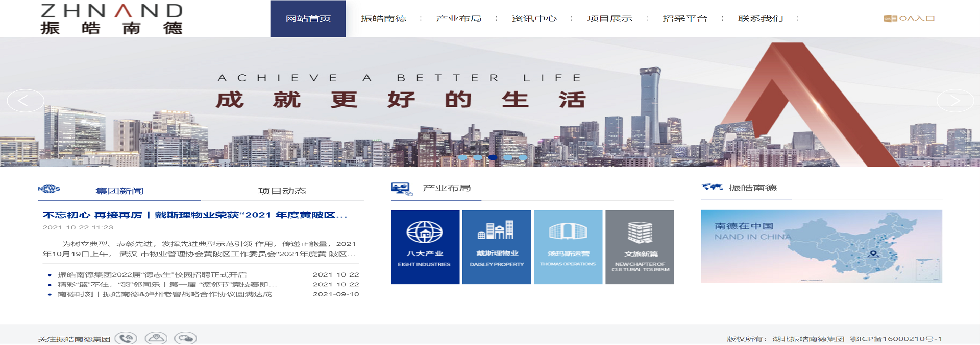Switch to the 集团新闻 tab

119,191
